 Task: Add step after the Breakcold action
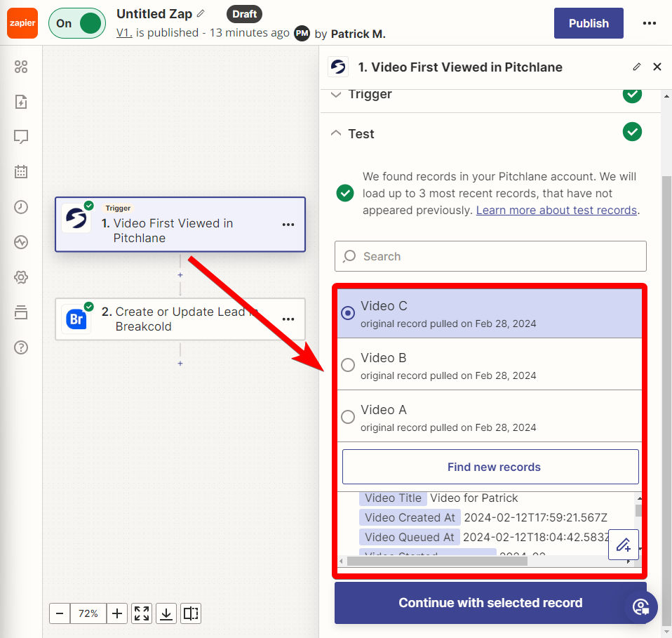[180, 364]
